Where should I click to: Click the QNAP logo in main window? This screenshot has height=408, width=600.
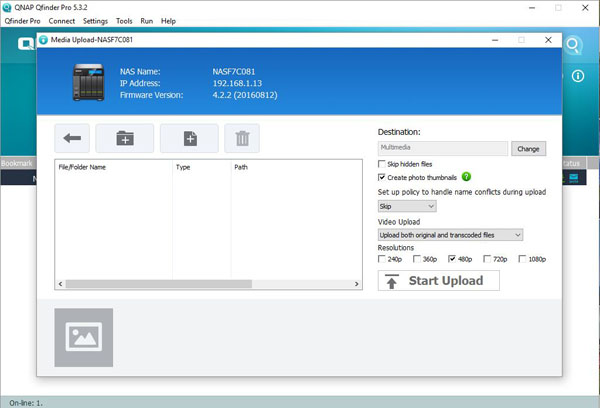click(x=26, y=44)
